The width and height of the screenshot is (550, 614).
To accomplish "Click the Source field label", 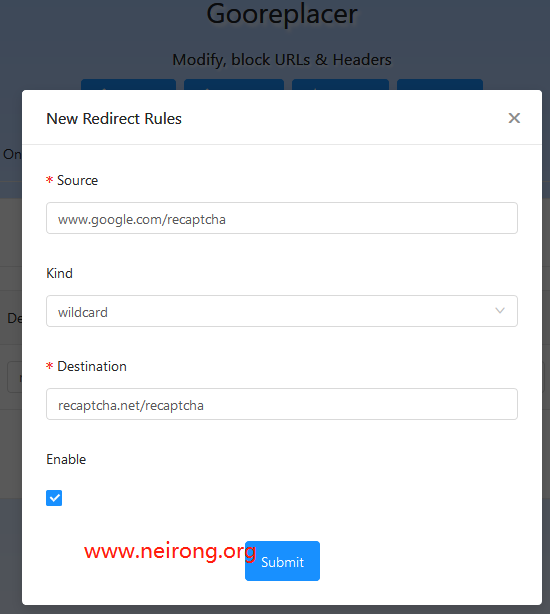I will coord(78,180).
